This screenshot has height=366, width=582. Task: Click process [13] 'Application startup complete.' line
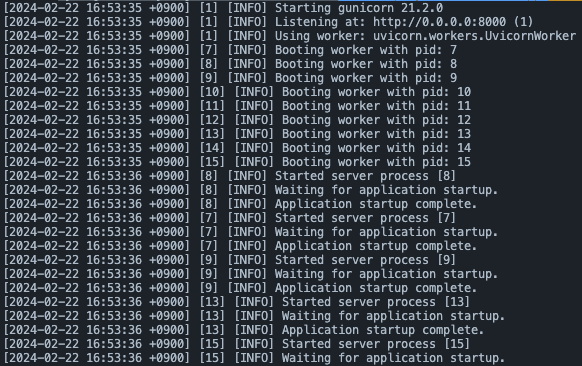tap(383, 330)
